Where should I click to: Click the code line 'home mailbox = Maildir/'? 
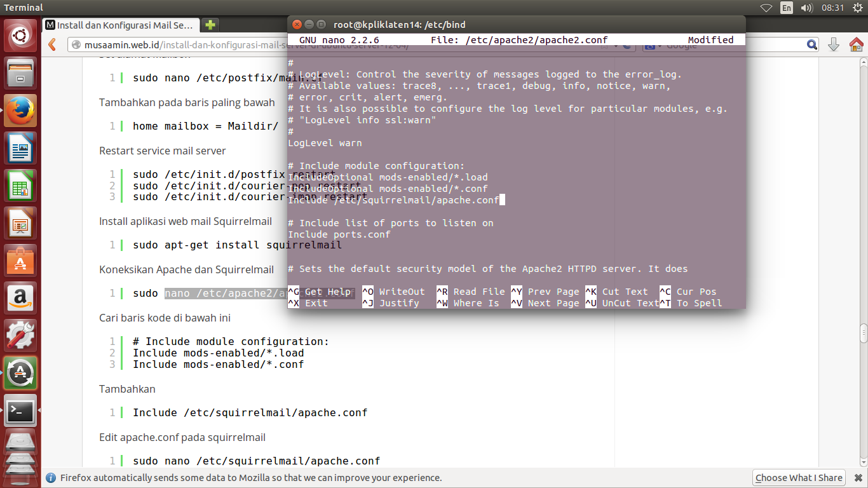pos(205,126)
